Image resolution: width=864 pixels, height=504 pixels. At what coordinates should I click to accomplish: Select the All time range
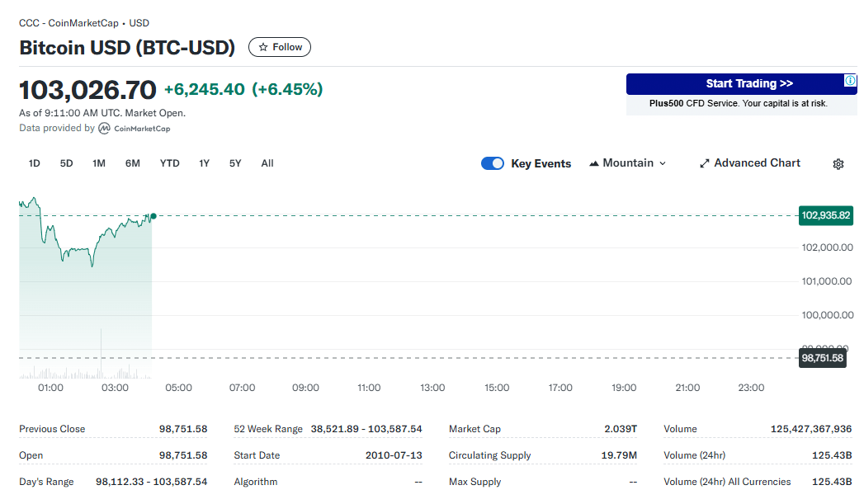pos(267,163)
